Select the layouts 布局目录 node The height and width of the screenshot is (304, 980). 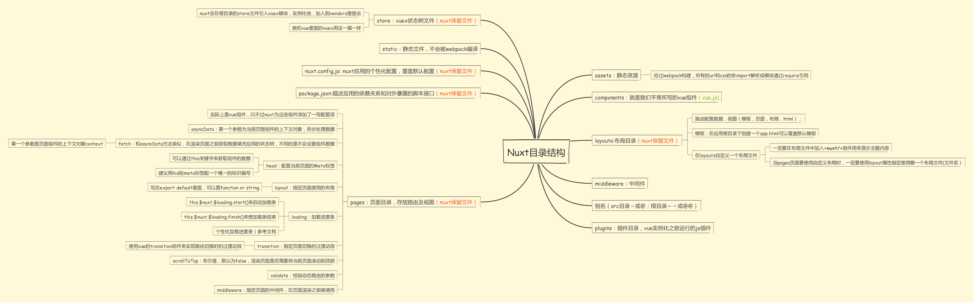(636, 141)
